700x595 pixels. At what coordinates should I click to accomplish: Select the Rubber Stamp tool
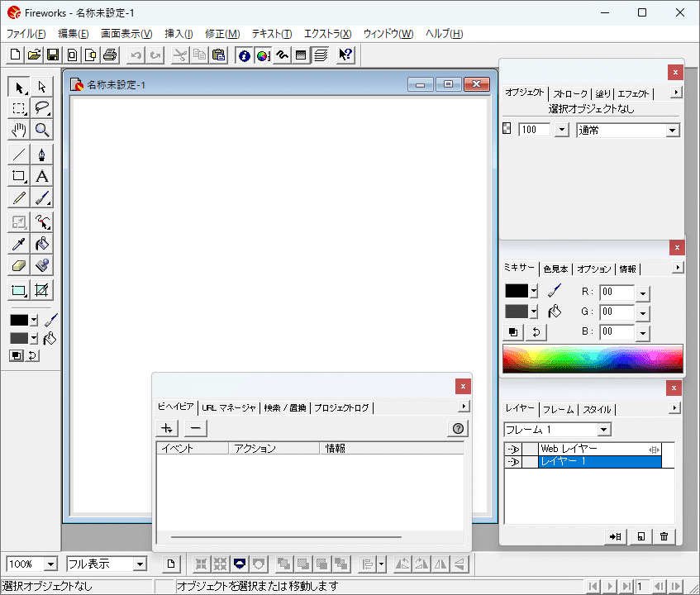(41, 265)
